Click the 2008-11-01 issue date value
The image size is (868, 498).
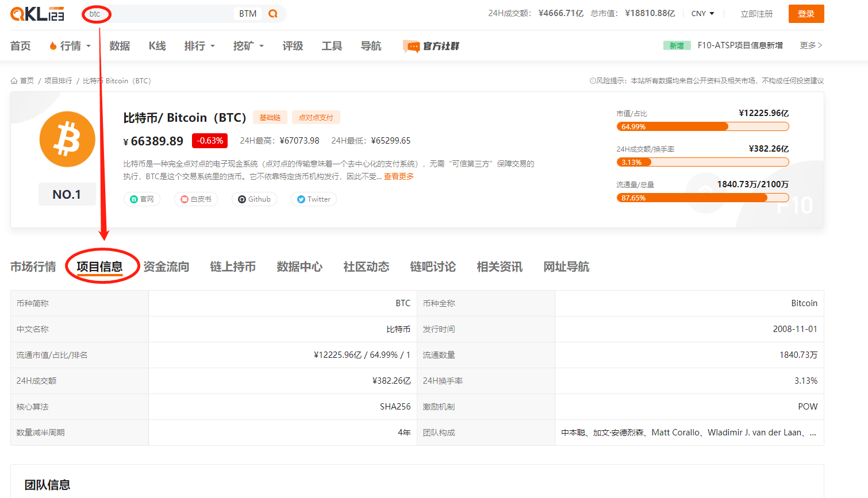point(795,329)
